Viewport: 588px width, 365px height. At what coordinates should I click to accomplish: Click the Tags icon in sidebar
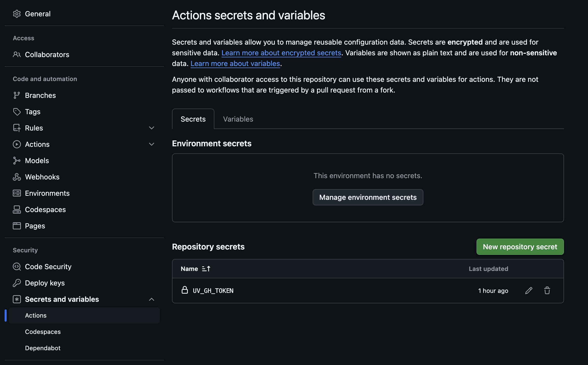(x=17, y=112)
